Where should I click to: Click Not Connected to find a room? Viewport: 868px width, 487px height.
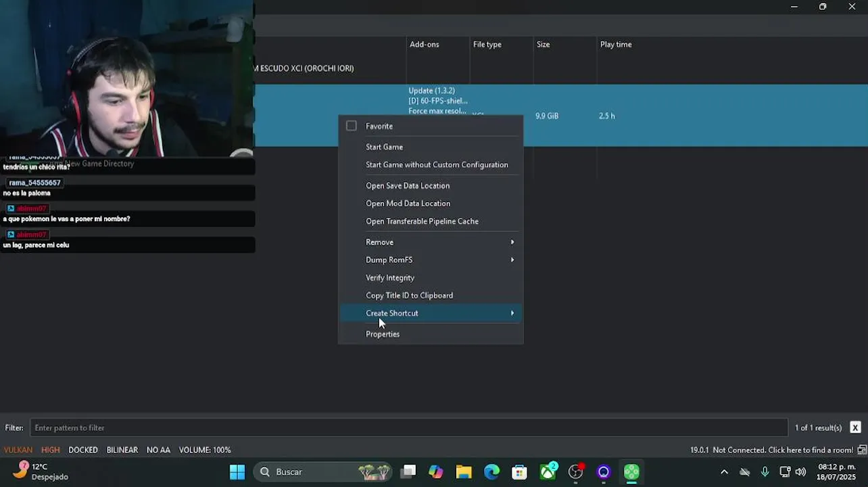pyautogui.click(x=782, y=450)
